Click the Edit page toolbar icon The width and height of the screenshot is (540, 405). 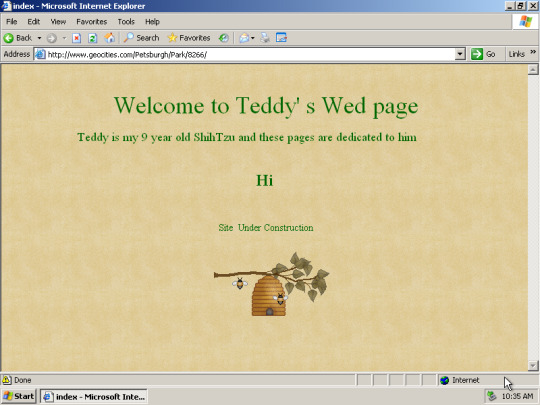pyautogui.click(x=281, y=38)
